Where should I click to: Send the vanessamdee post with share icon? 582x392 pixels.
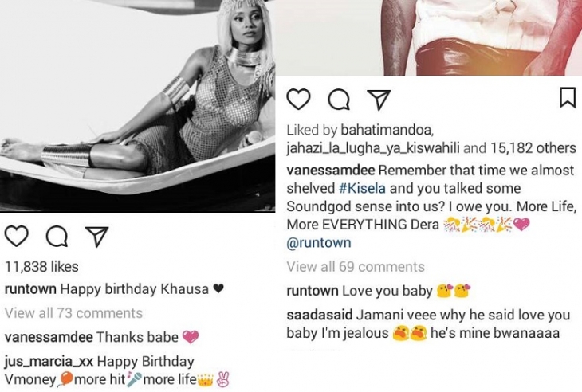click(x=379, y=100)
